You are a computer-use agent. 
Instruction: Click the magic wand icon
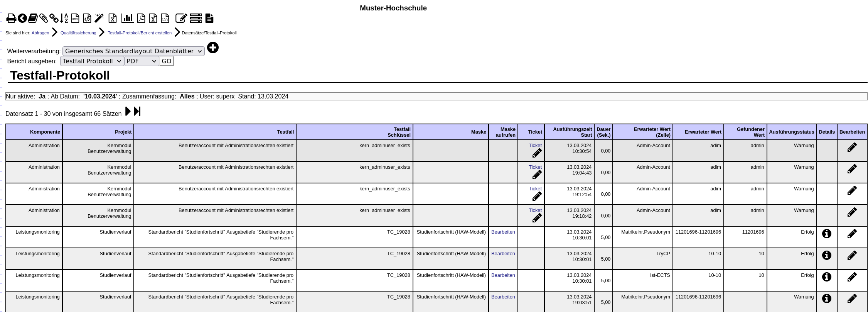pyautogui.click(x=99, y=18)
